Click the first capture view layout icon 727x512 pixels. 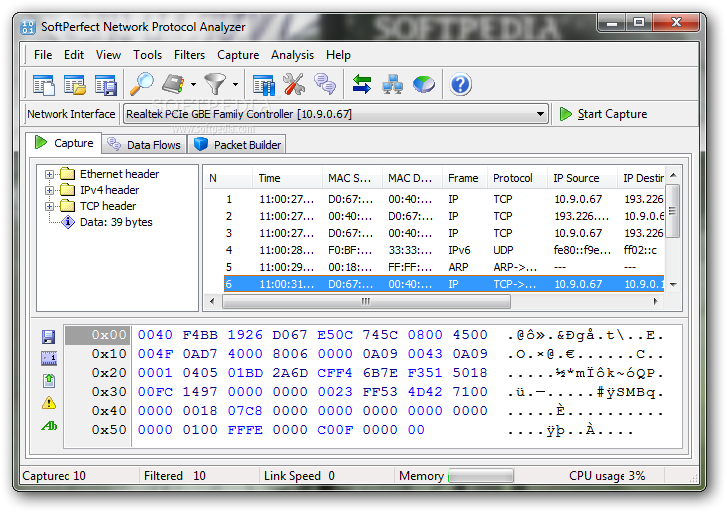pos(44,85)
